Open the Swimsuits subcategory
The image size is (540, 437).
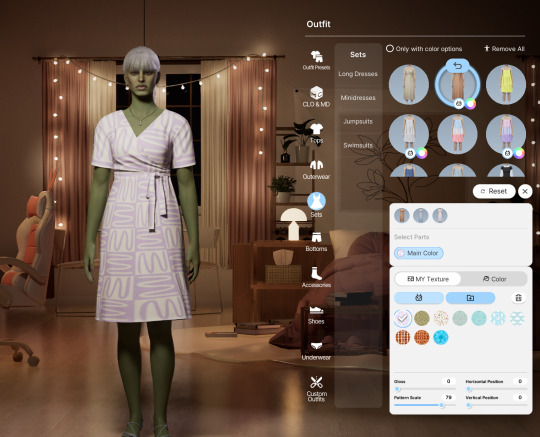click(358, 145)
